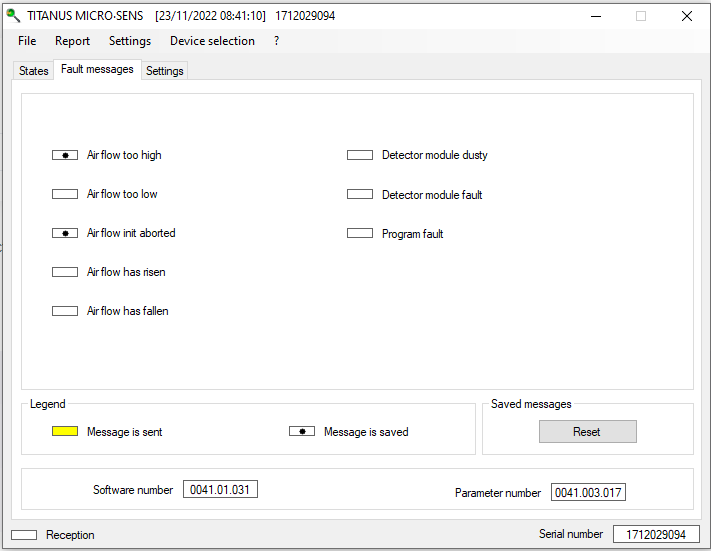Screen dimensions: 711x551
Task: Click the 'Saved messages' group title
Action: coord(531,404)
